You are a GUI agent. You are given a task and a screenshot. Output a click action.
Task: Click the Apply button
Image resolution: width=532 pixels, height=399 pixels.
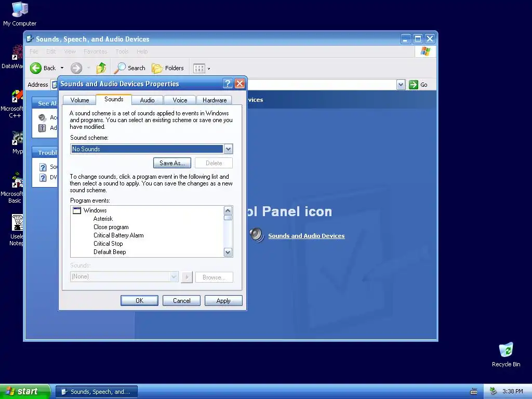click(223, 301)
